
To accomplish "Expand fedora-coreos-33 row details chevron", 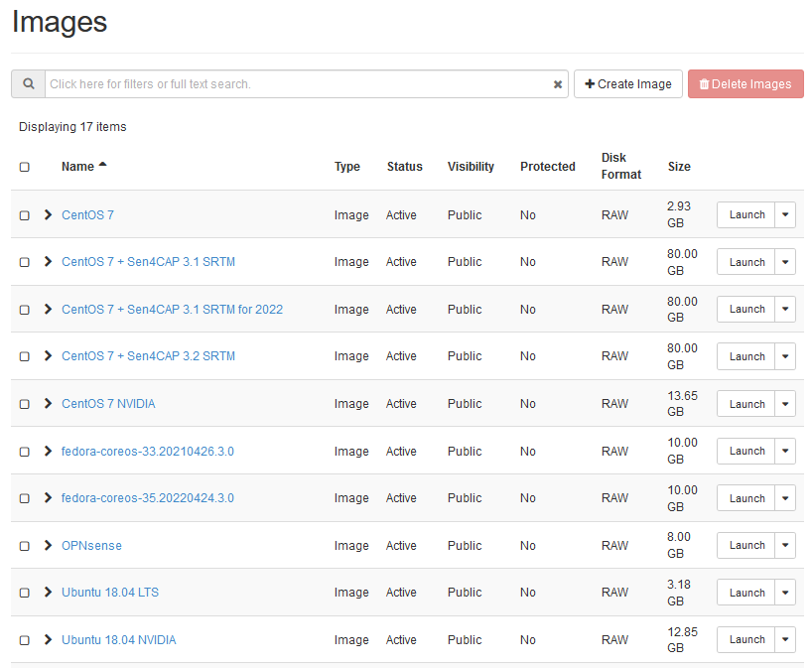I will click(x=48, y=451).
